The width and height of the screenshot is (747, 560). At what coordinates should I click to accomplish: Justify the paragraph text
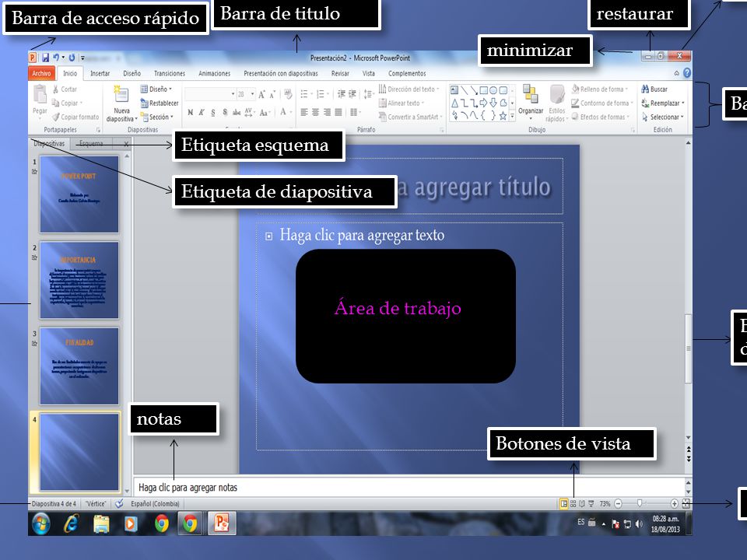338,112
